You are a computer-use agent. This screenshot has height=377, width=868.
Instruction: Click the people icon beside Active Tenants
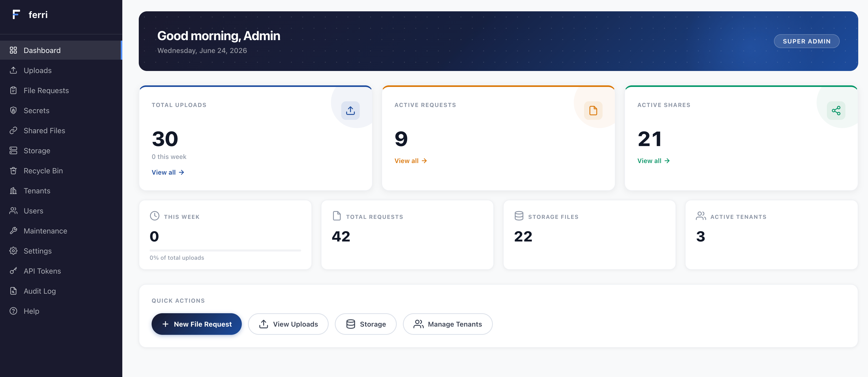pos(701,216)
